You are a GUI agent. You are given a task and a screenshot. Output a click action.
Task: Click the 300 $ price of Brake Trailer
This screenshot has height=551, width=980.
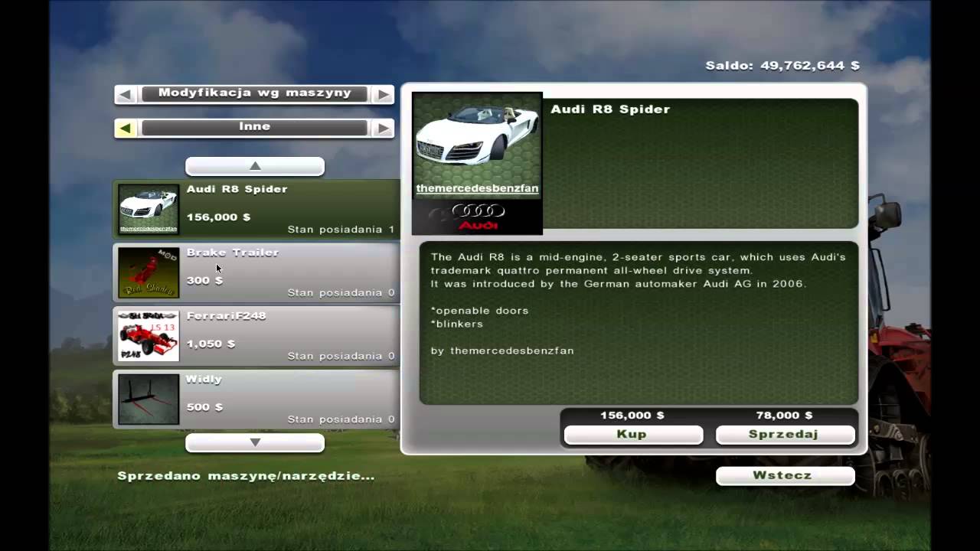[x=204, y=281]
